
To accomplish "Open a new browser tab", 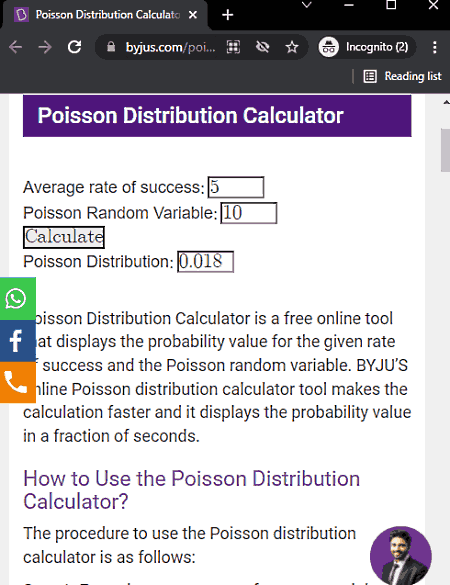I will [x=228, y=15].
